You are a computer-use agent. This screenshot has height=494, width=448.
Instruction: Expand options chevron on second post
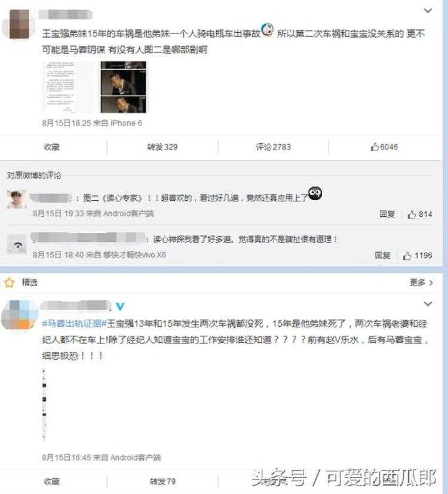[x=428, y=303]
